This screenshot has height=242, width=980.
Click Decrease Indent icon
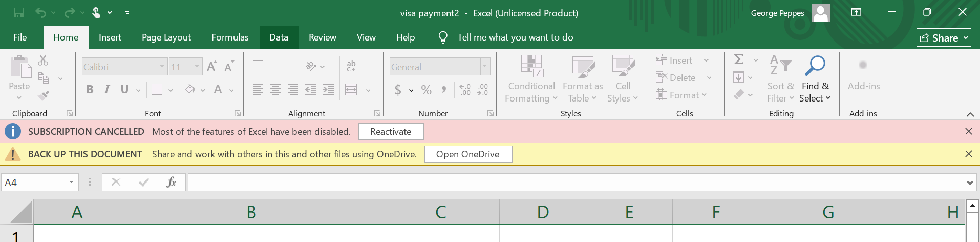pos(311,90)
